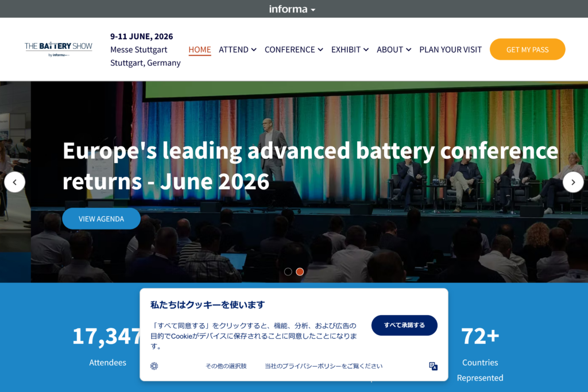The height and width of the screenshot is (392, 588).
Task: Click The Battery Show logo
Action: click(58, 49)
